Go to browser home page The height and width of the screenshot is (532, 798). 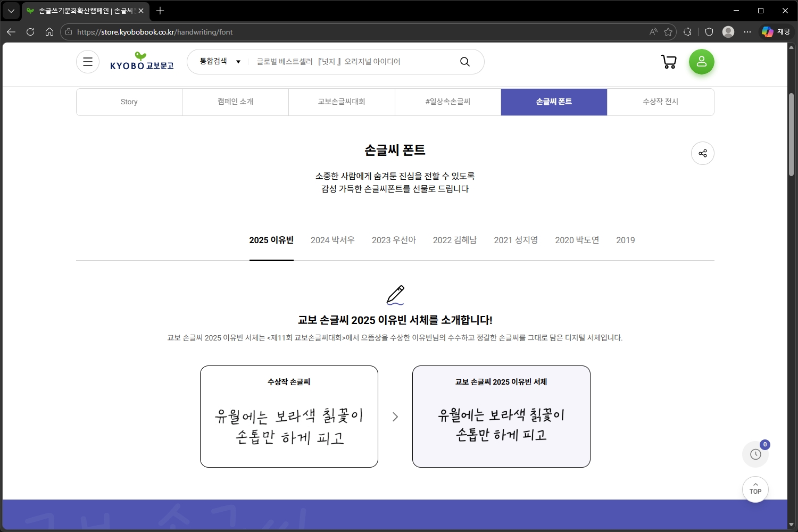[49, 32]
